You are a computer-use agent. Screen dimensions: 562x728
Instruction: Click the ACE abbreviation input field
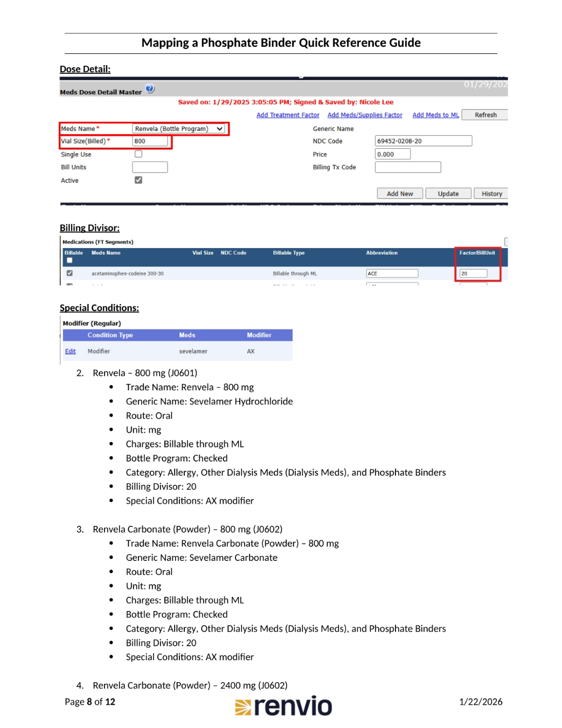392,273
